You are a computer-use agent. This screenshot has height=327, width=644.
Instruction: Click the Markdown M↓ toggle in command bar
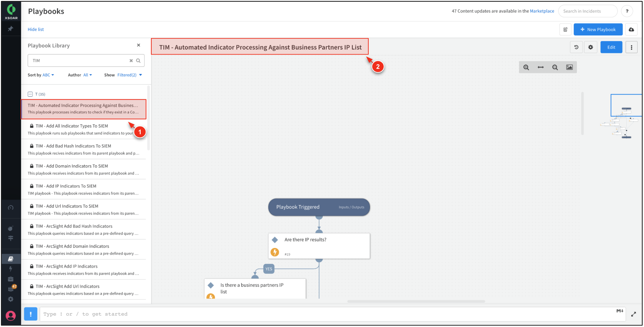(x=619, y=311)
